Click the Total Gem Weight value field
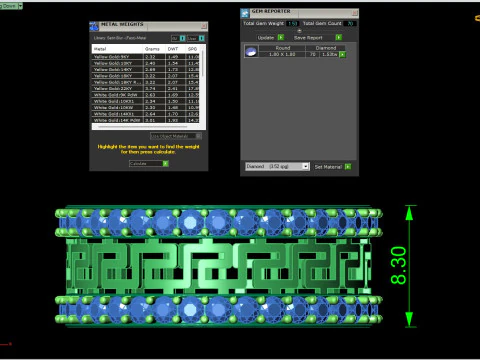This screenshot has height=360, width=480. click(x=293, y=24)
